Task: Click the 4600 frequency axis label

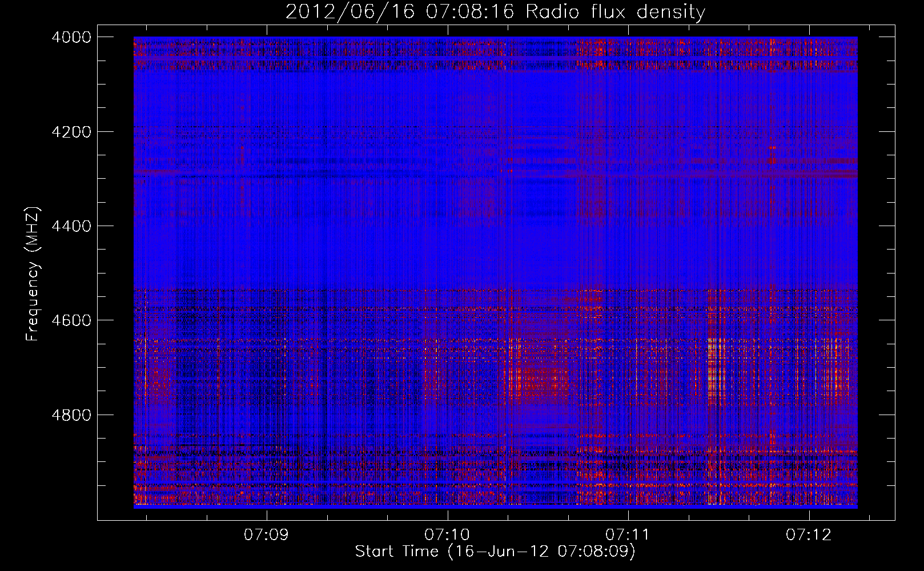Action: click(x=71, y=320)
